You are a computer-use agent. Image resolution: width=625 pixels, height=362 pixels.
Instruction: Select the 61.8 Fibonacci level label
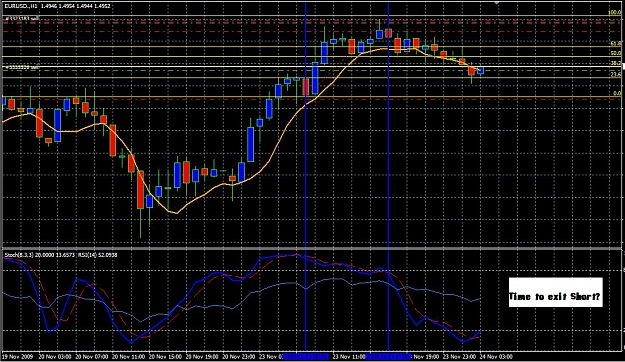[x=616, y=43]
